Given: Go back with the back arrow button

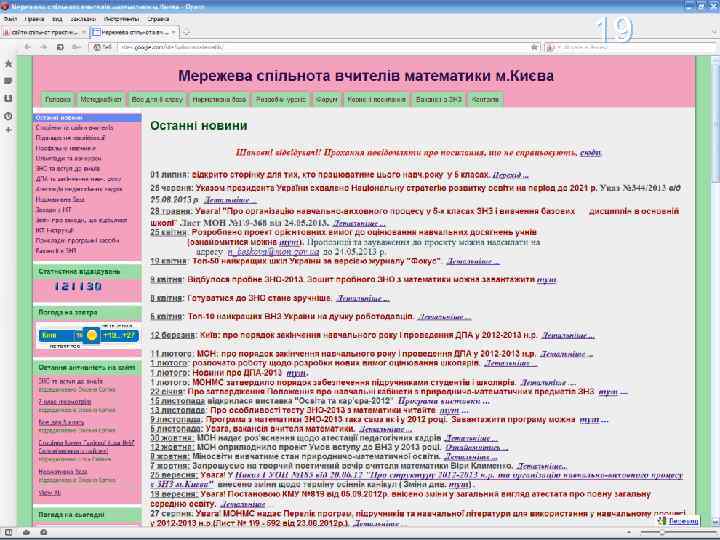Looking at the screenshot, I should pyautogui.click(x=28, y=47).
